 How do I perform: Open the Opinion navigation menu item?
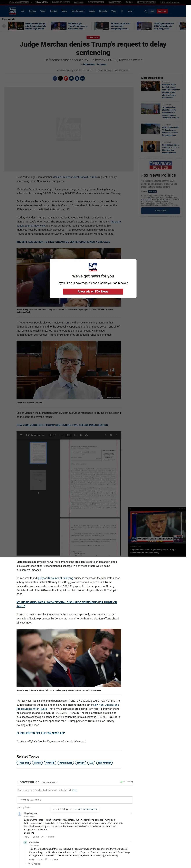53,11
